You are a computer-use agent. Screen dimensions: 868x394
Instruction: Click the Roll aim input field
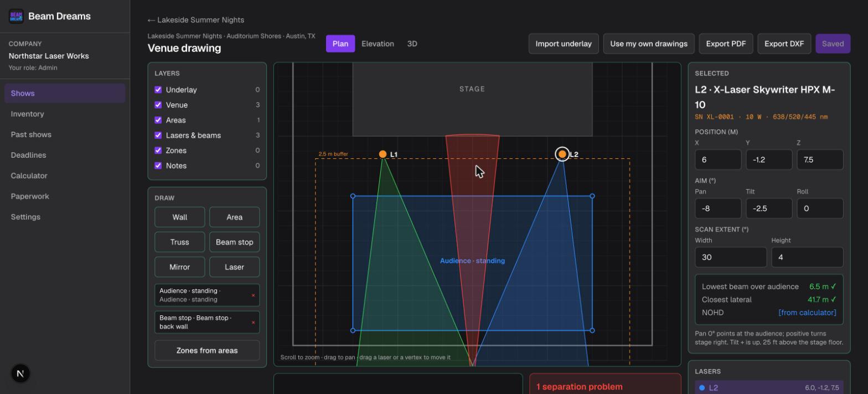pos(820,208)
